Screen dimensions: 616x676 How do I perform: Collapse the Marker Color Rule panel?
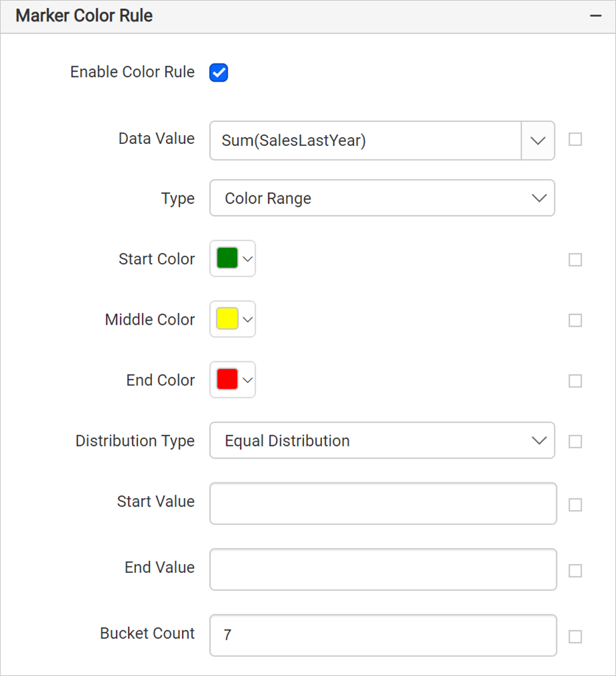click(595, 16)
